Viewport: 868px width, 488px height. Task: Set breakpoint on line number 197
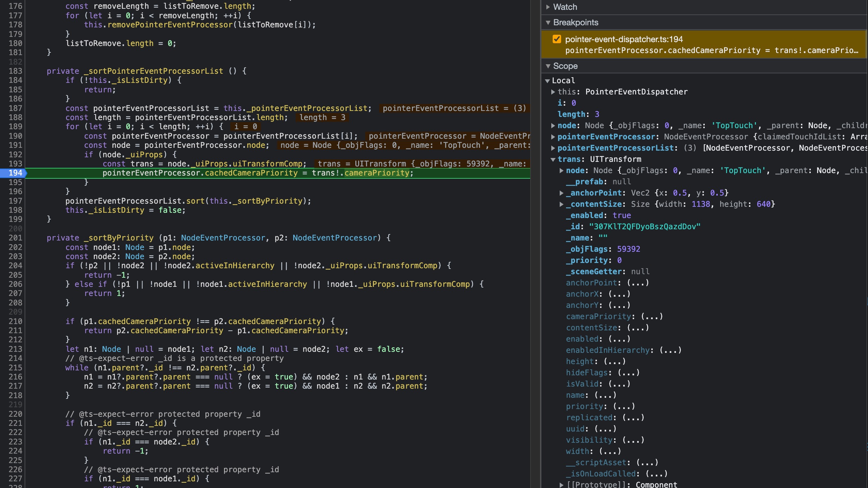15,201
